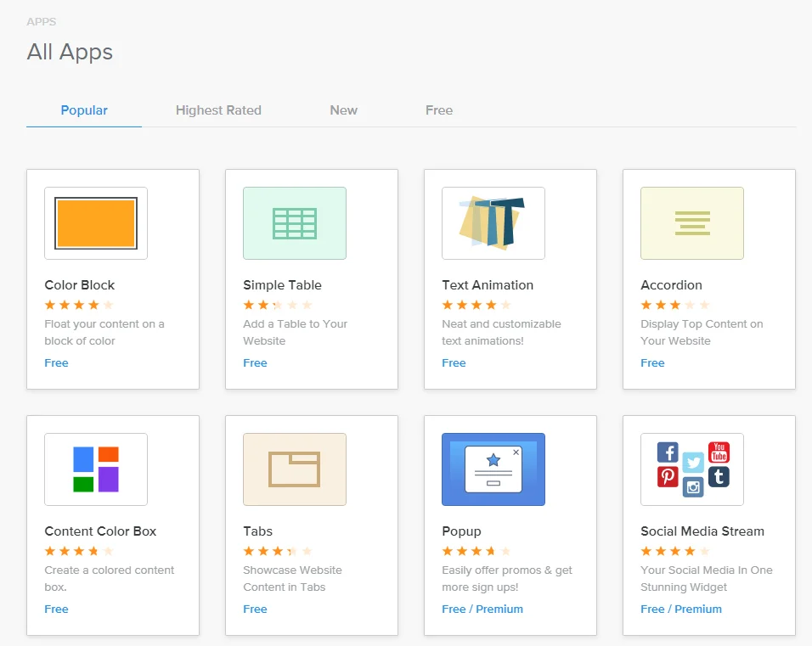This screenshot has width=812, height=646.
Task: Click the Color Block title link
Action: 80,285
